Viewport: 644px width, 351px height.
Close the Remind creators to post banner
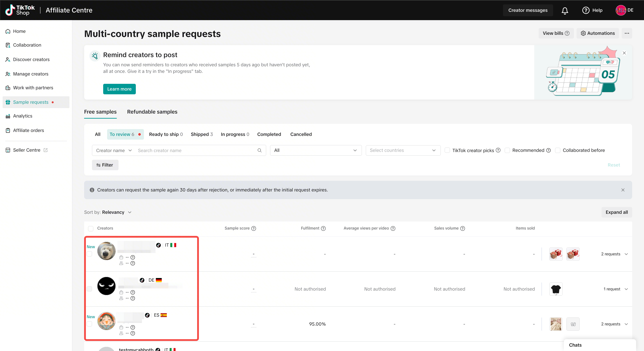pos(624,53)
